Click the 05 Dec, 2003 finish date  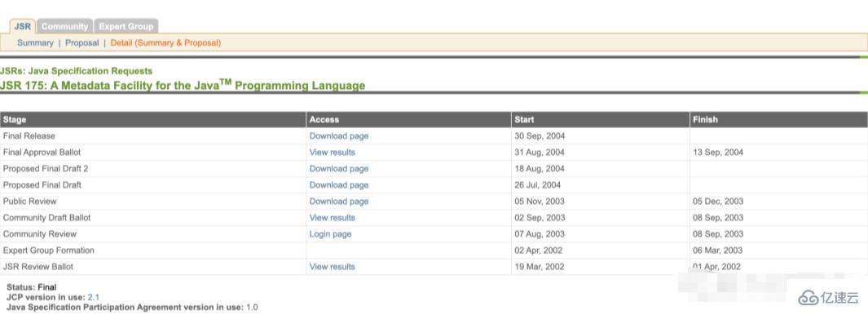point(718,202)
